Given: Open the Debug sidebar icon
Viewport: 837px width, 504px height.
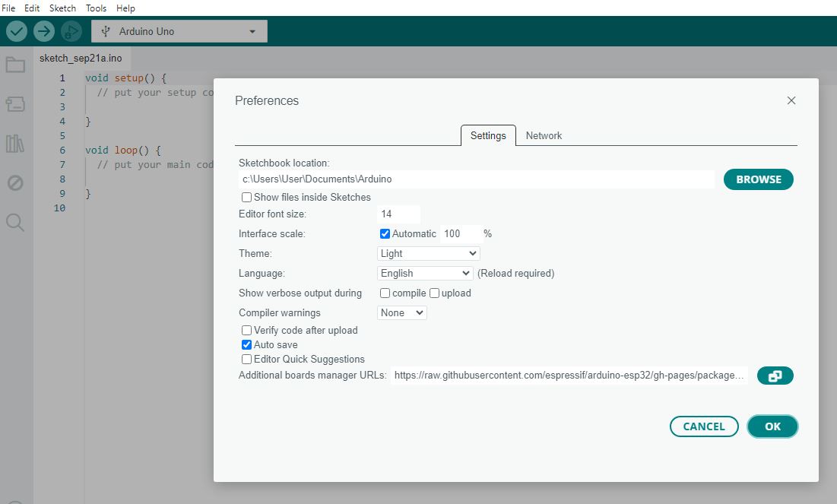Looking at the screenshot, I should pyautogui.click(x=15, y=183).
